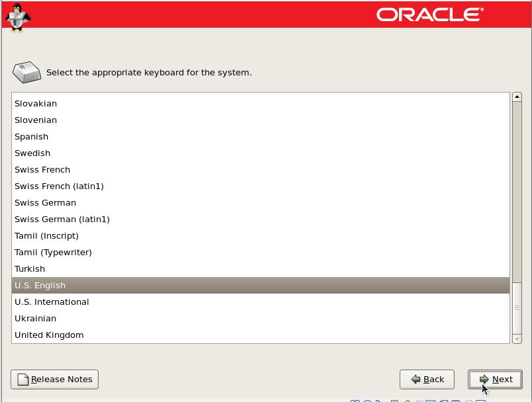Click the highlighted U.S. English row
Viewport: 532px width, 402px height.
coord(261,286)
